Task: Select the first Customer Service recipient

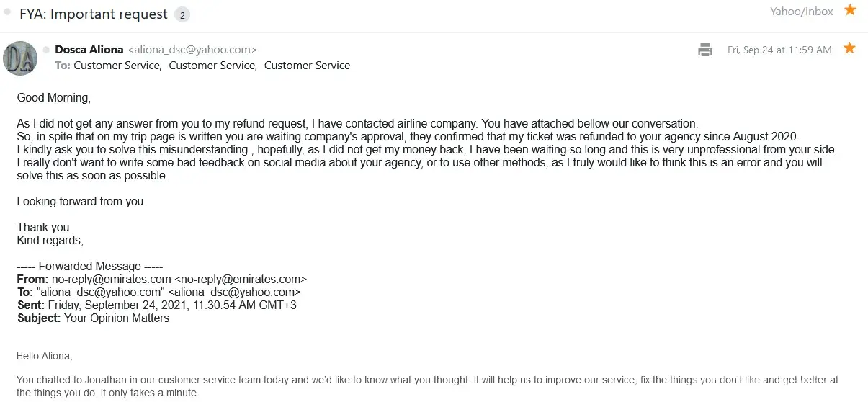Action: tap(117, 66)
